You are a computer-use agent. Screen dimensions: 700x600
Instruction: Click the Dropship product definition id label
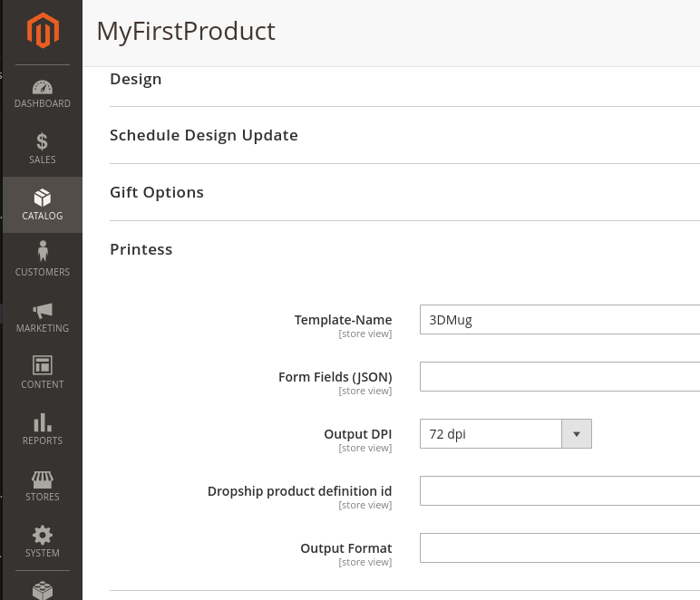pos(299,491)
